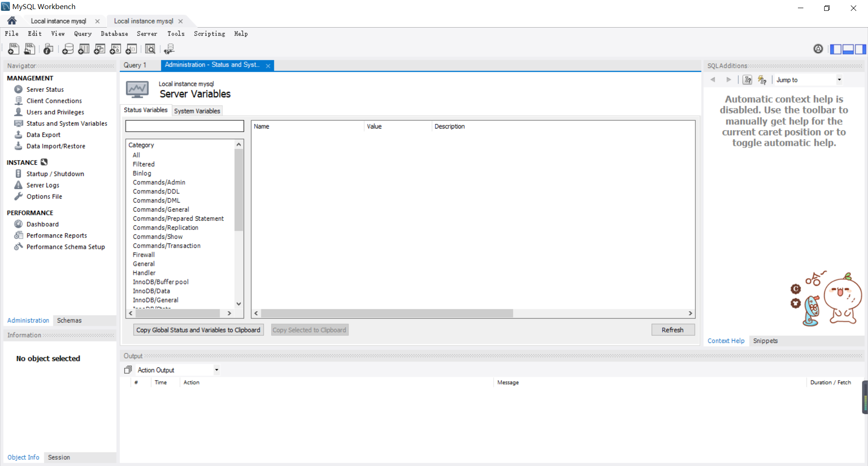Open the Query menu
The width and height of the screenshot is (868, 466).
click(x=83, y=33)
